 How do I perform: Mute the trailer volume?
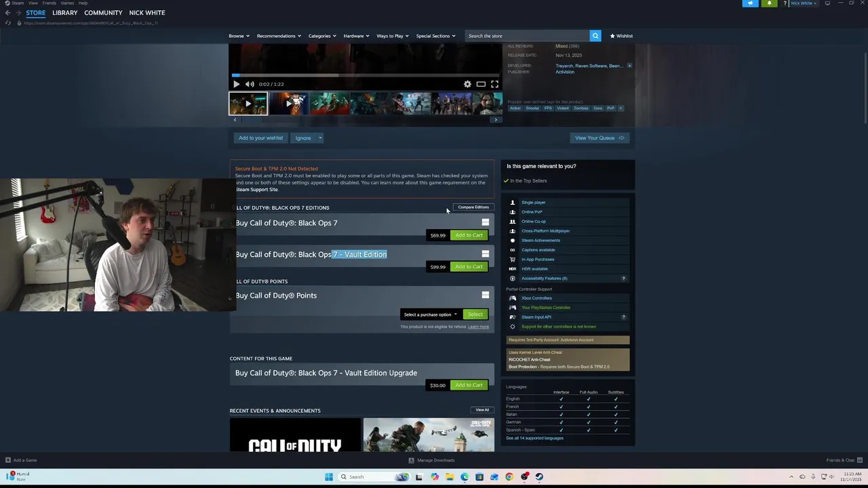250,84
